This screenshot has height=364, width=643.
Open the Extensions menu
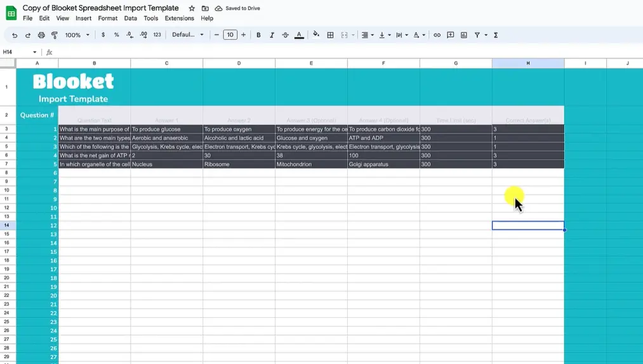pyautogui.click(x=179, y=18)
